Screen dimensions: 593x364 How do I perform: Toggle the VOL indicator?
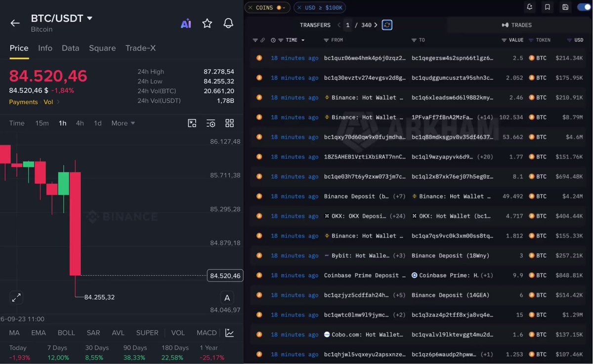point(178,333)
